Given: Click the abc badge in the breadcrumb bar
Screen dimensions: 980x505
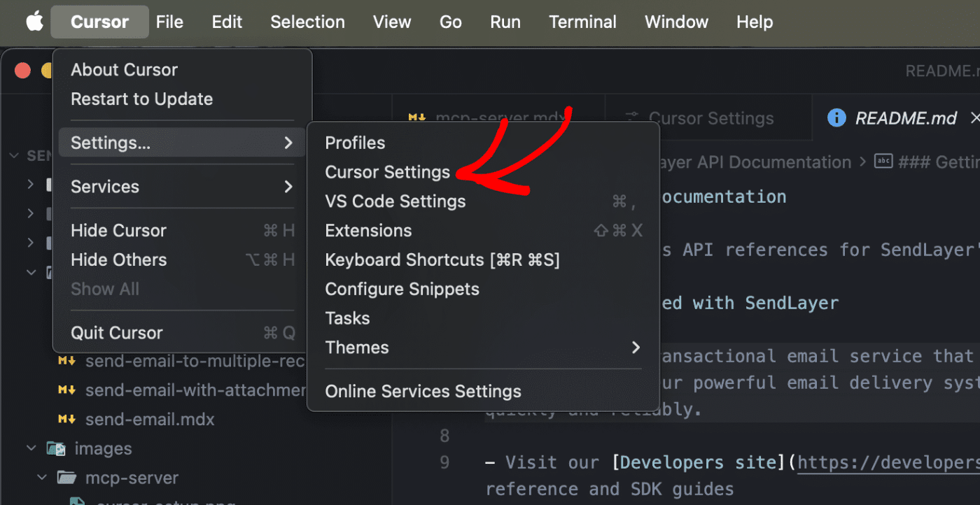Looking at the screenshot, I should point(883,161).
